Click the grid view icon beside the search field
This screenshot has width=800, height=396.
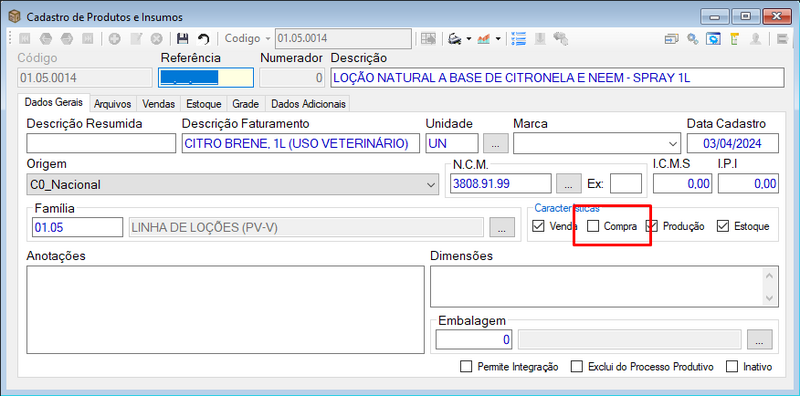[428, 39]
